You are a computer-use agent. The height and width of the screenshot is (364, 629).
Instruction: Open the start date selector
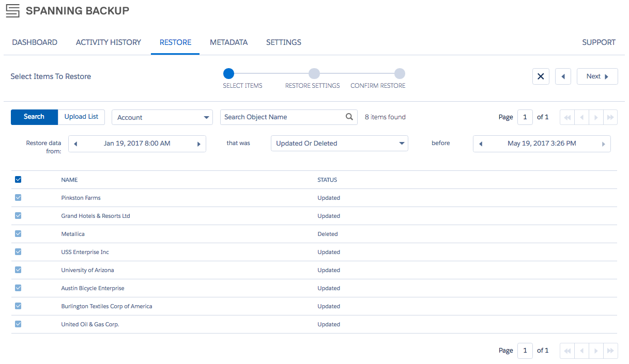pyautogui.click(x=137, y=144)
